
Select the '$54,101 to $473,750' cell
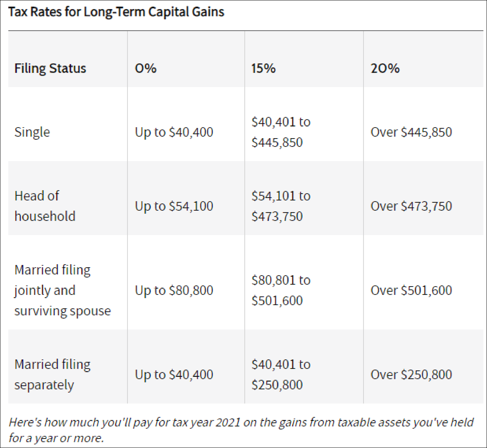(281, 206)
